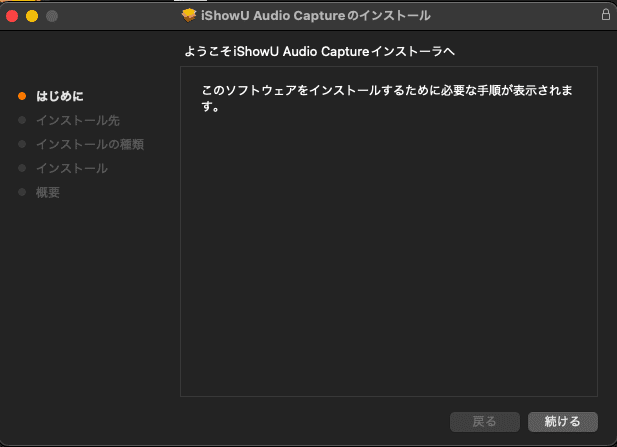Image resolution: width=617 pixels, height=447 pixels.
Task: Click the package icon beside the window title
Action: click(189, 15)
